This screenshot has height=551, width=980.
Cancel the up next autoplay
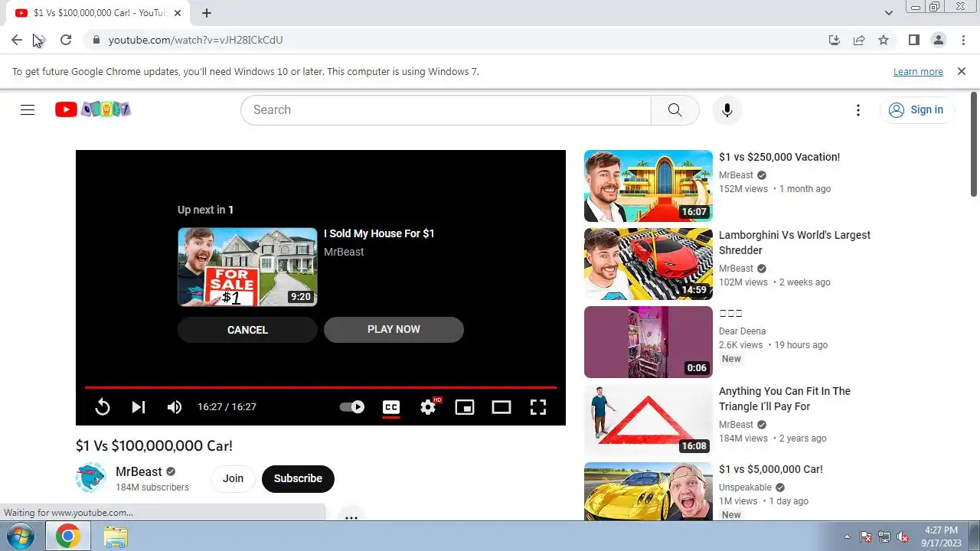click(x=247, y=330)
